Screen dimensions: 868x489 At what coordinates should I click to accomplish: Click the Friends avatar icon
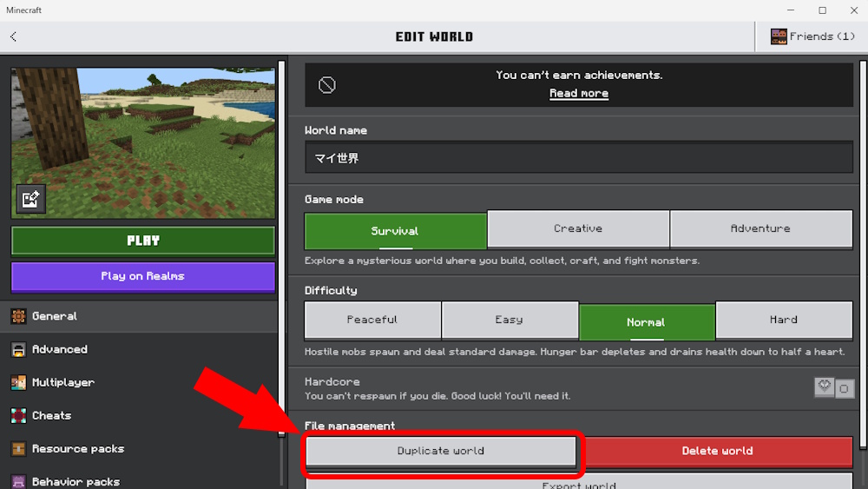point(779,36)
